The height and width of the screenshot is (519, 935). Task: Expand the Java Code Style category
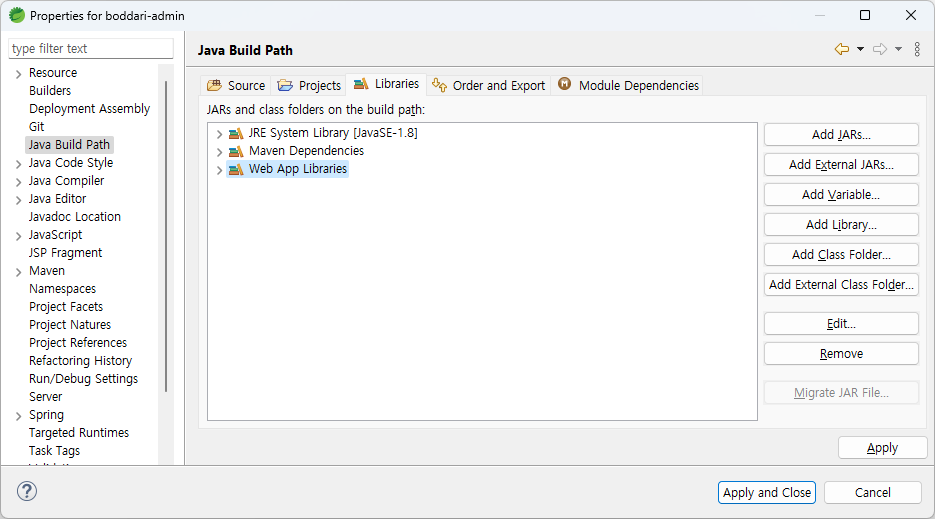tap(18, 164)
